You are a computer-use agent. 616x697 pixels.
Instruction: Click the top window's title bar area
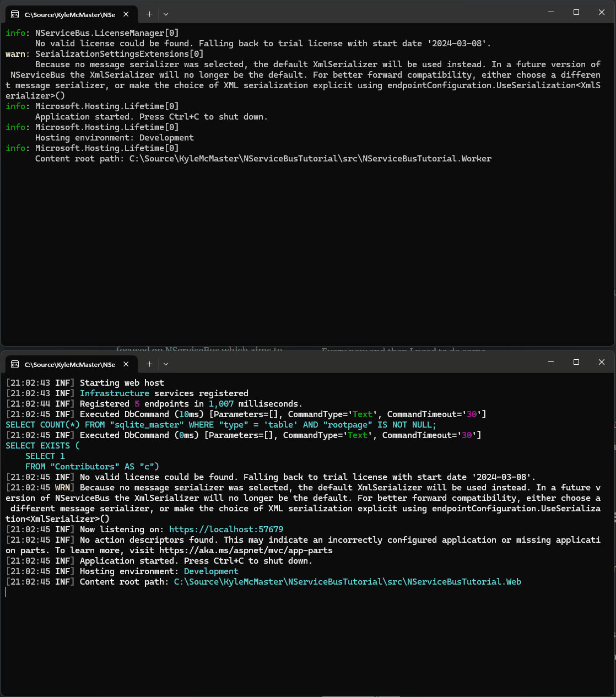(x=331, y=12)
